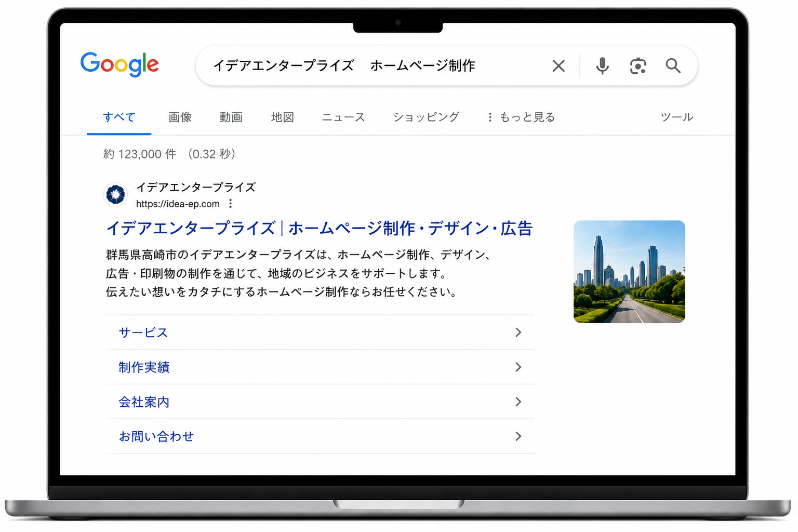Click the https://idea-ep.com URL text
This screenshot has height=532, width=798.
pos(178,204)
